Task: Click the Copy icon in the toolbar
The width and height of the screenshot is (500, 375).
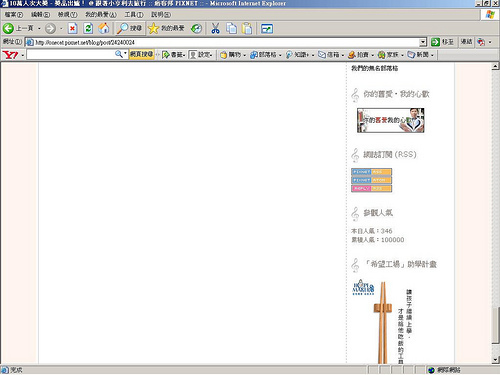Action: pyautogui.click(x=231, y=28)
